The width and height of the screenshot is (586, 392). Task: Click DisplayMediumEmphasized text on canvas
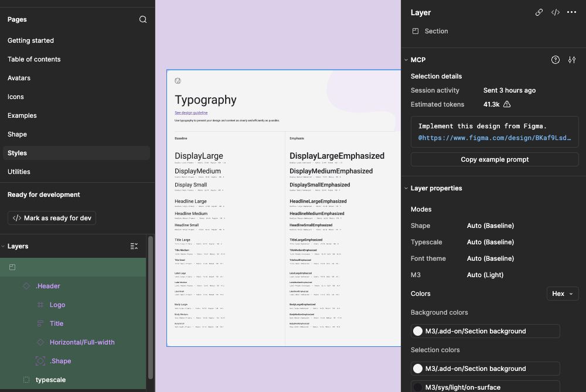coord(331,171)
